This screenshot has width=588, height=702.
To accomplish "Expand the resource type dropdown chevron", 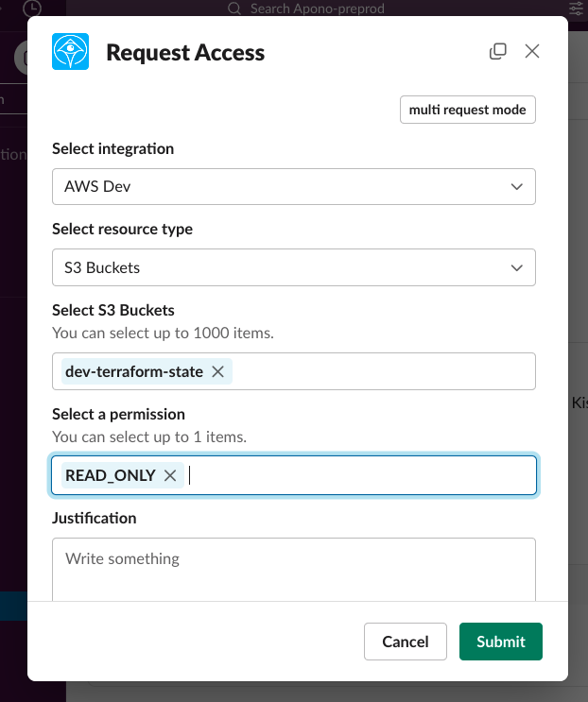I will pos(516,267).
